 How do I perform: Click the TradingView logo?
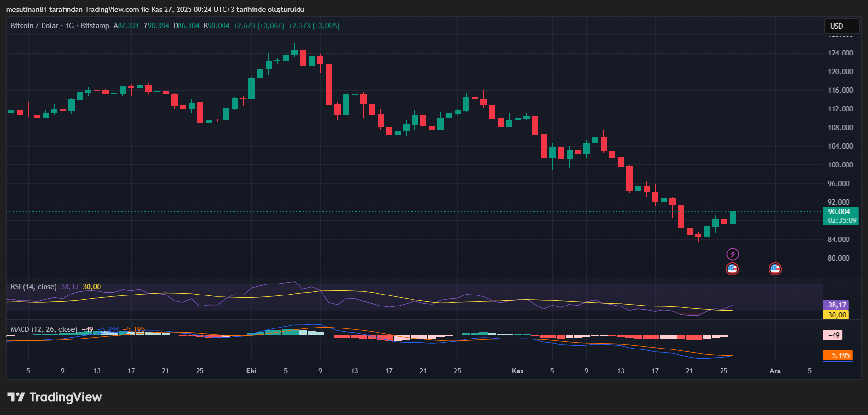coord(55,397)
